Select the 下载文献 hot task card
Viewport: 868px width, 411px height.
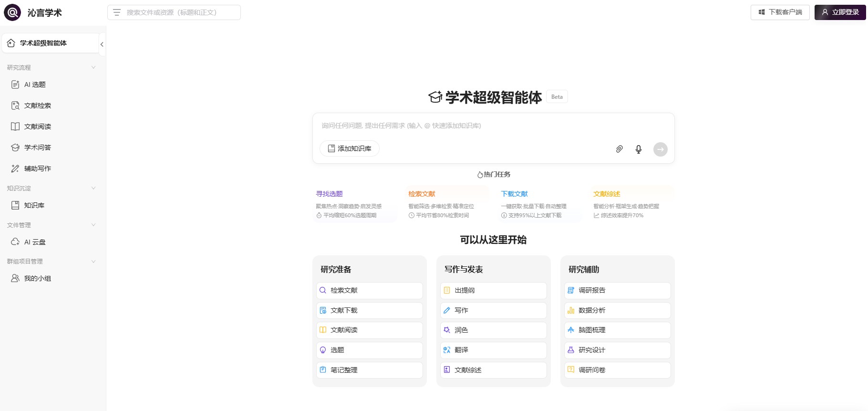540,204
